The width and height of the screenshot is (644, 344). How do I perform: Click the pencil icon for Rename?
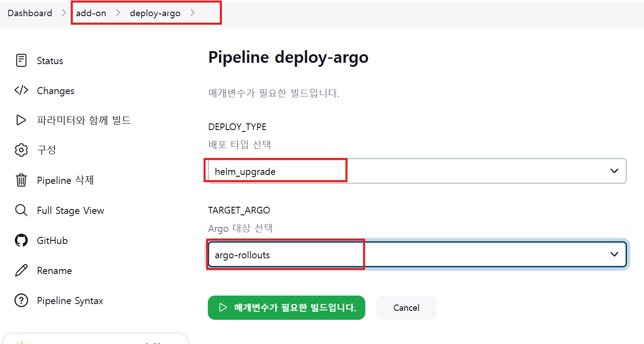click(x=21, y=270)
